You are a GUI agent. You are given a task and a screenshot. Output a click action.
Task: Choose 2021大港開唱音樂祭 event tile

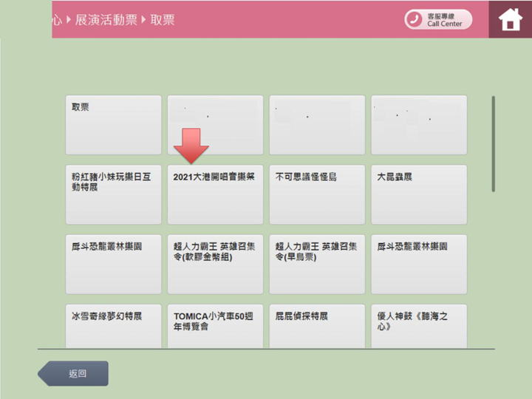pyautogui.click(x=215, y=194)
